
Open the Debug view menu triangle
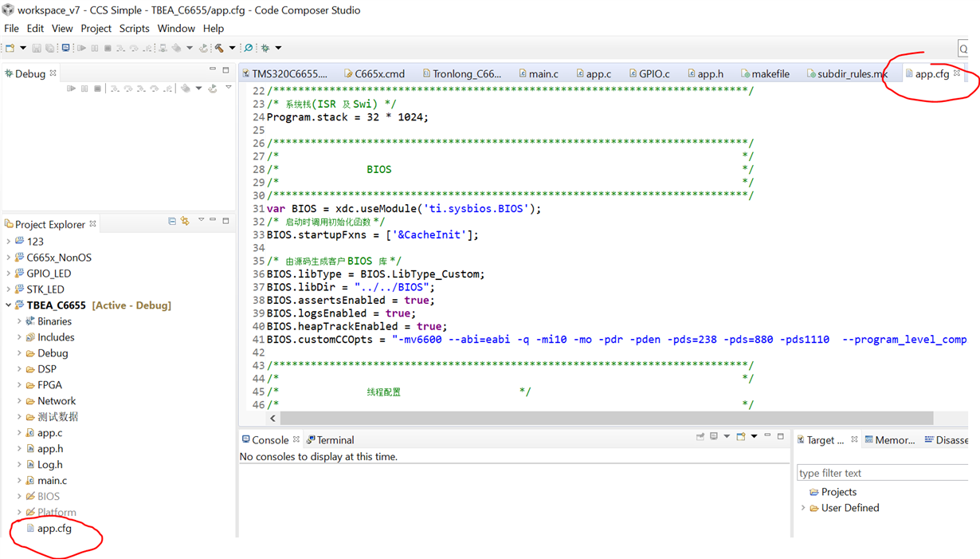coord(229,88)
